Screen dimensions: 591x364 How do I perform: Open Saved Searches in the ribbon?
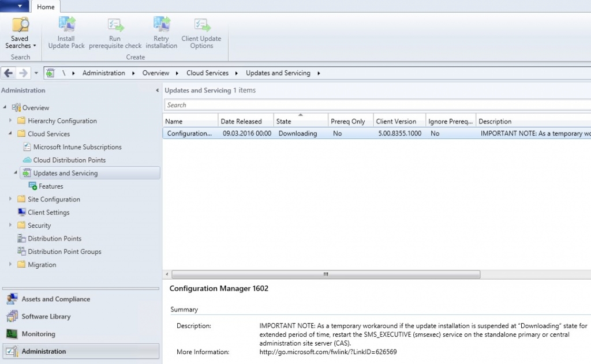[20, 33]
